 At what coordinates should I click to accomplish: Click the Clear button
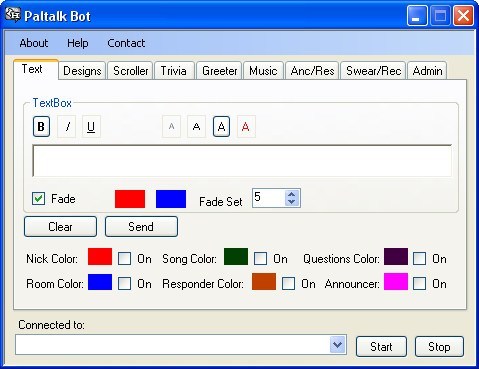(60, 227)
